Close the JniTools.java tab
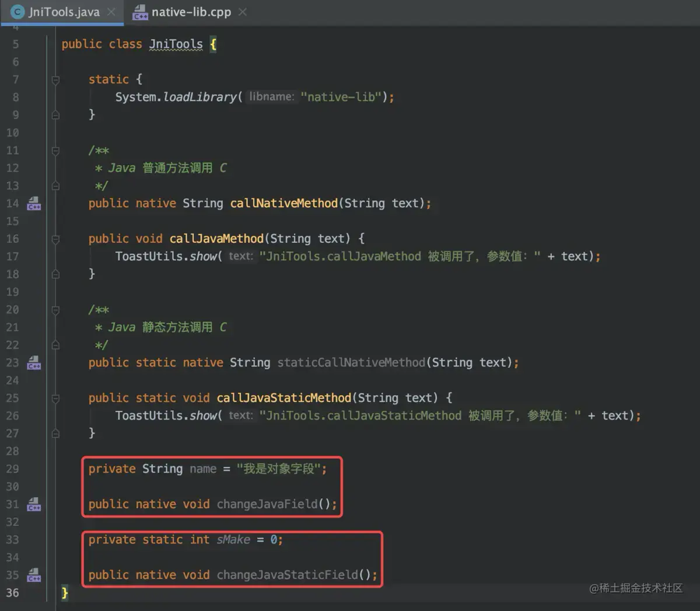Screen dimensions: 700x611 (111, 12)
